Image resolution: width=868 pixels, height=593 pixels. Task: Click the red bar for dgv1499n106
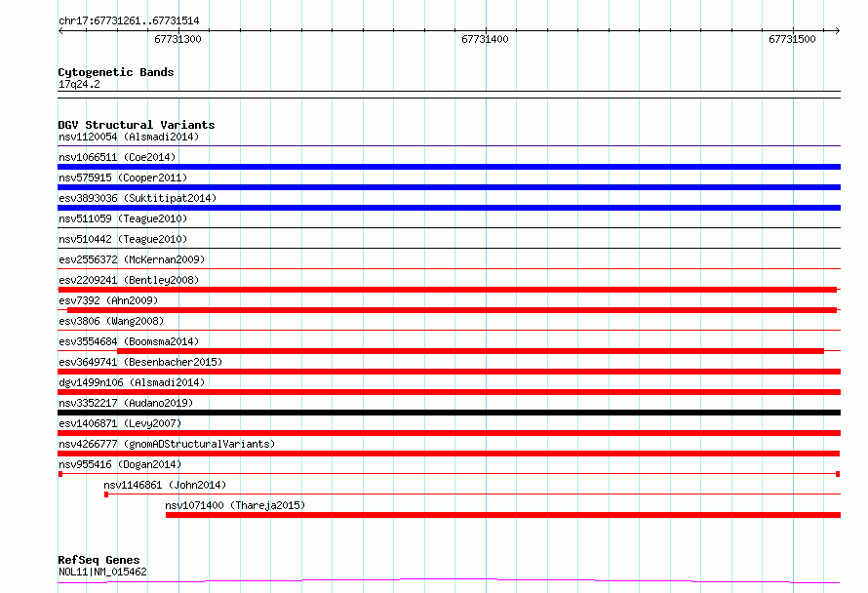point(449,392)
